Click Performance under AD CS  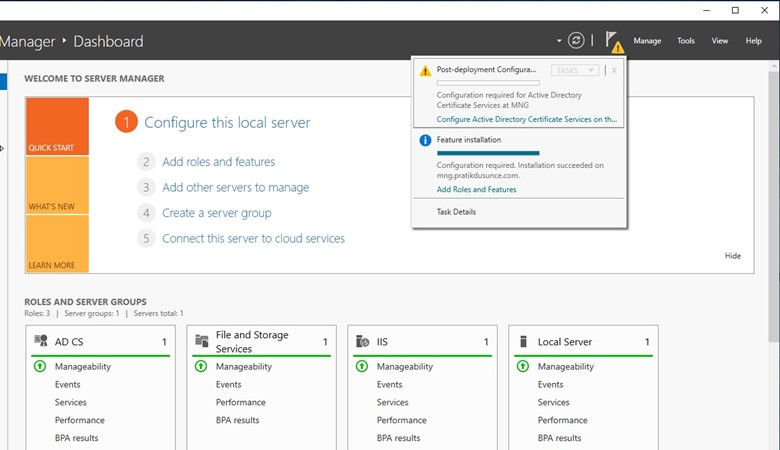(x=80, y=420)
